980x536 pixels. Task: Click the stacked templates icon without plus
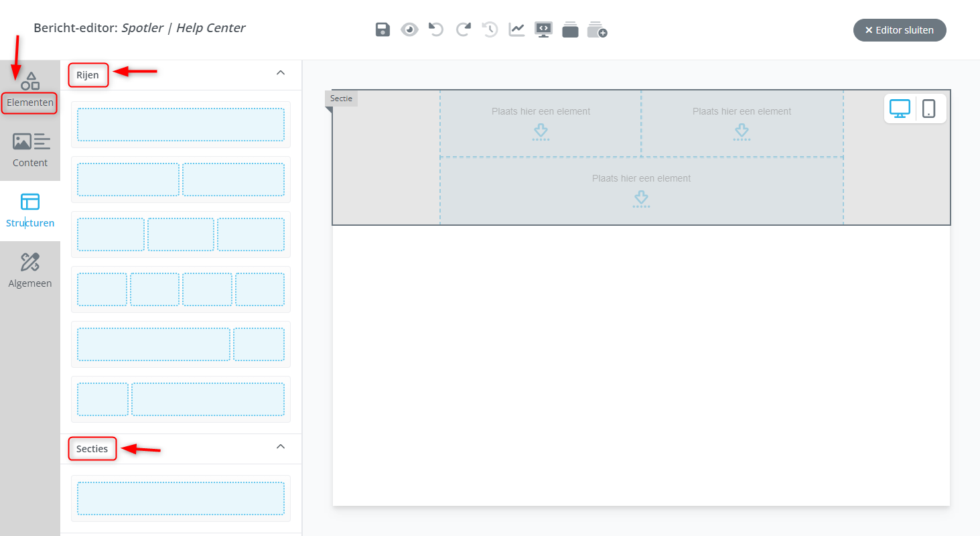[x=570, y=30]
